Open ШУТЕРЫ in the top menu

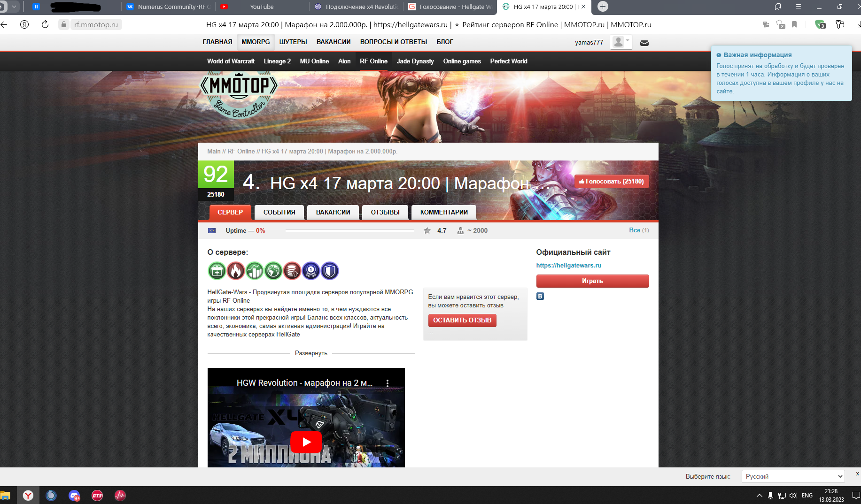tap(293, 42)
